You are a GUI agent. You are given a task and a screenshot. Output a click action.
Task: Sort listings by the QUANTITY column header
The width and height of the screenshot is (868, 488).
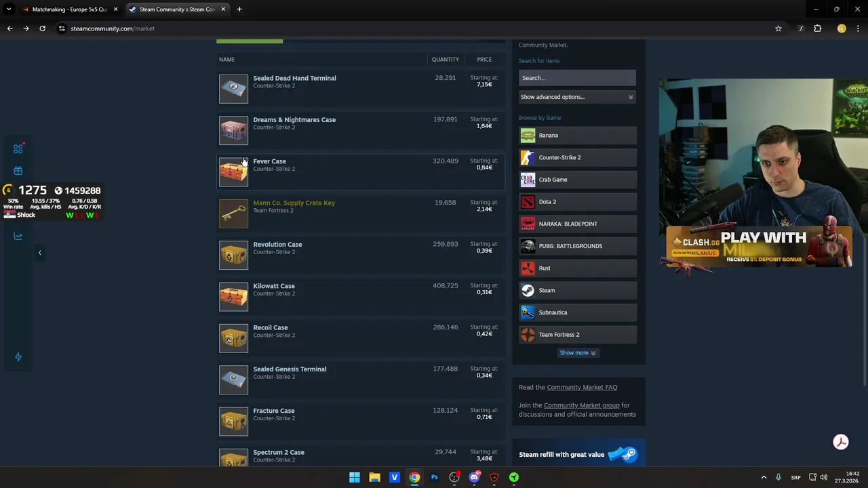click(446, 60)
